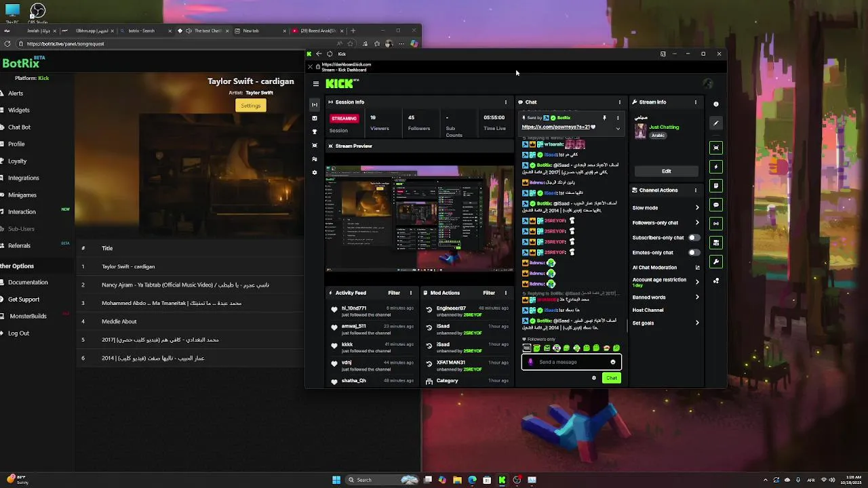Collapse the pinned message chevron
This screenshot has height=488, width=868.
pos(618,127)
